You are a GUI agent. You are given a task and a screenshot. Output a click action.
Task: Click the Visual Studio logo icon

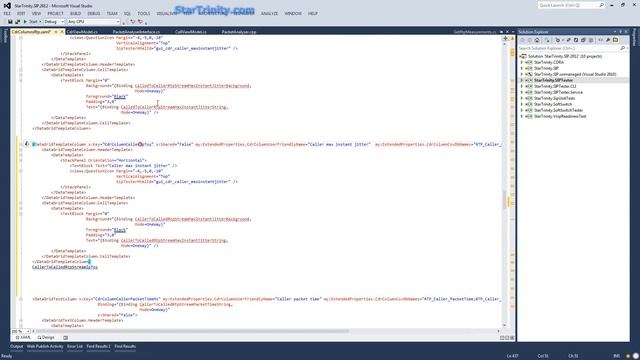7,6
